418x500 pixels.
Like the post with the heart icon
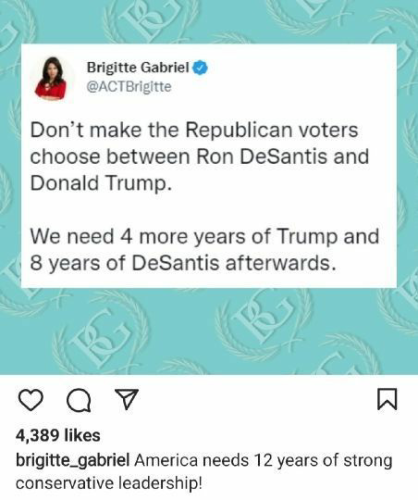pyautogui.click(x=30, y=399)
